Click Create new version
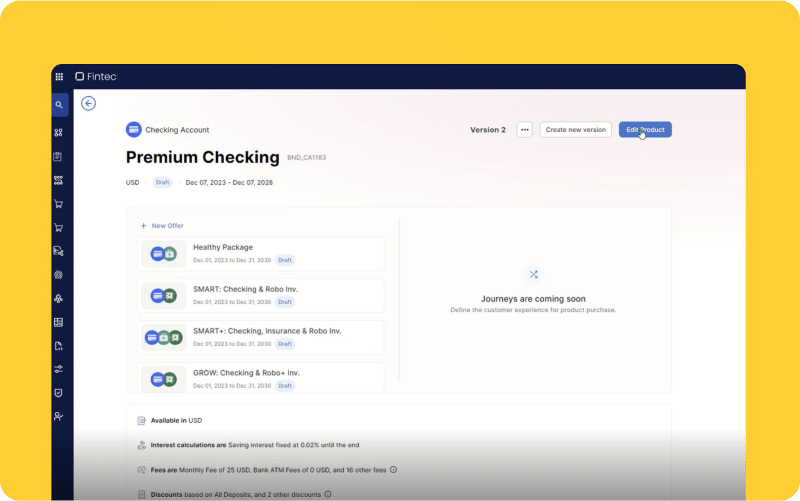 576,130
